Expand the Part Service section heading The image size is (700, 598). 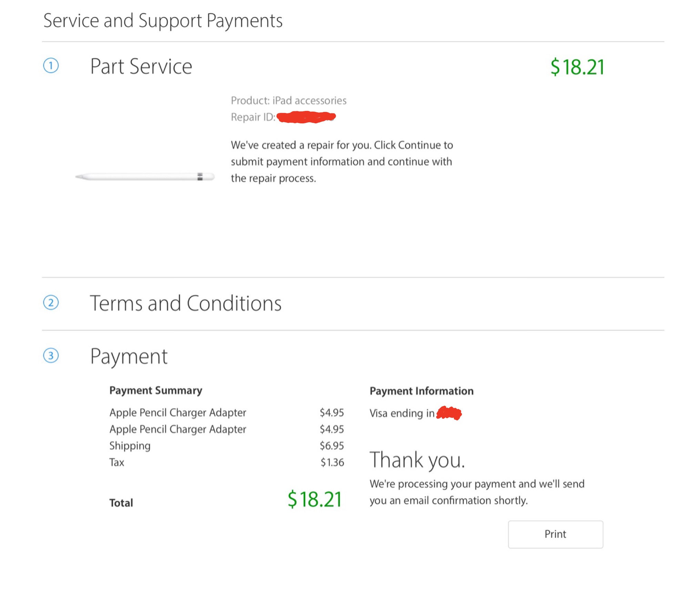pos(141,66)
